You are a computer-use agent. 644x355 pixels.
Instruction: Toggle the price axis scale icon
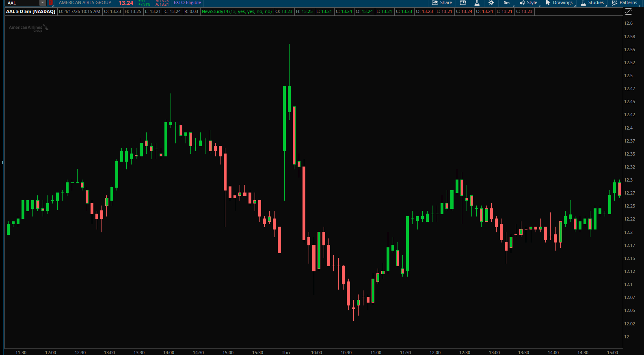(629, 12)
